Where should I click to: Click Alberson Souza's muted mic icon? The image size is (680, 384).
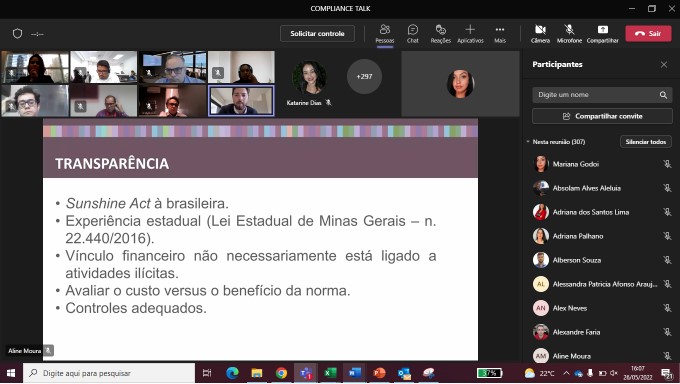(x=667, y=260)
